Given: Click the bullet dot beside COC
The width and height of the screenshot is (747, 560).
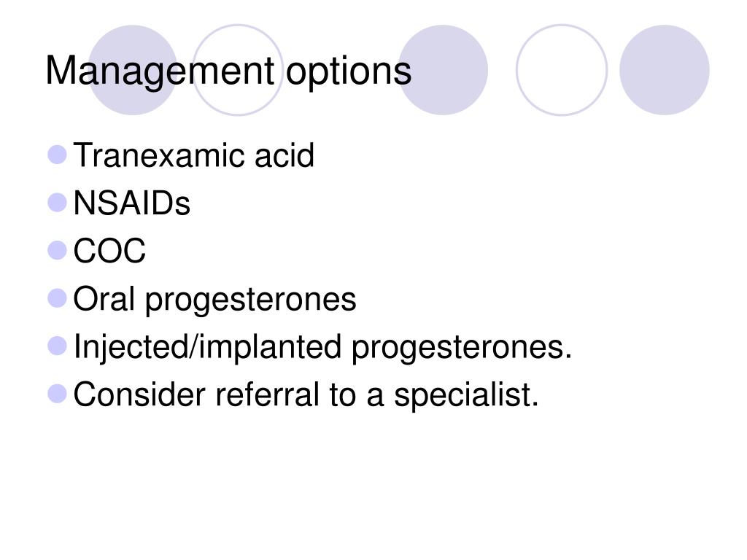Looking at the screenshot, I should (58, 251).
